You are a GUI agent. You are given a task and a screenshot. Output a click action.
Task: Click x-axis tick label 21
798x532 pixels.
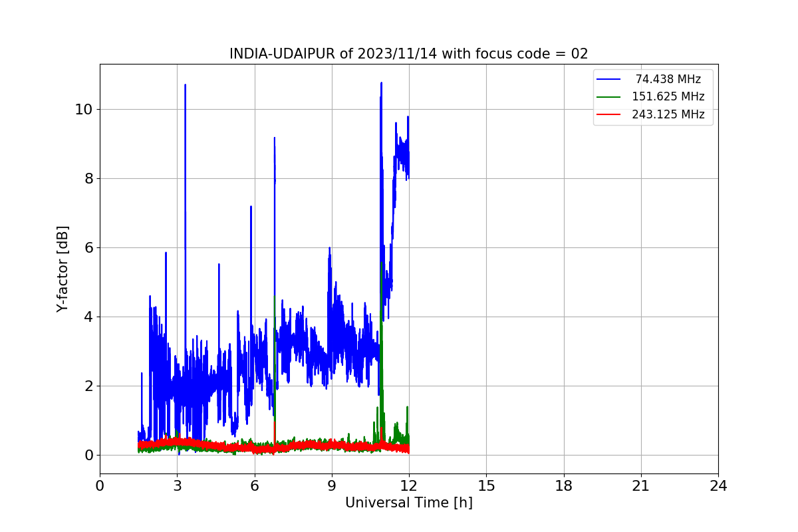(x=641, y=486)
